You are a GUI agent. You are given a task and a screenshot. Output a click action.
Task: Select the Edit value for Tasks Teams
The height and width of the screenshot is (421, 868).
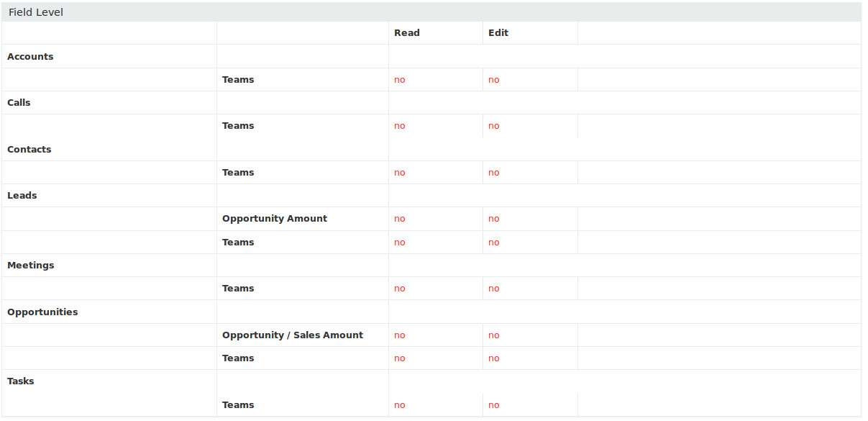click(494, 405)
